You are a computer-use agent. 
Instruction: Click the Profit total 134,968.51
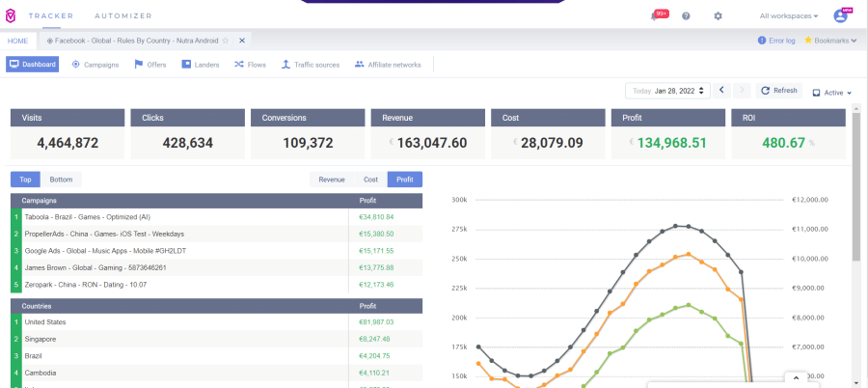click(x=671, y=143)
